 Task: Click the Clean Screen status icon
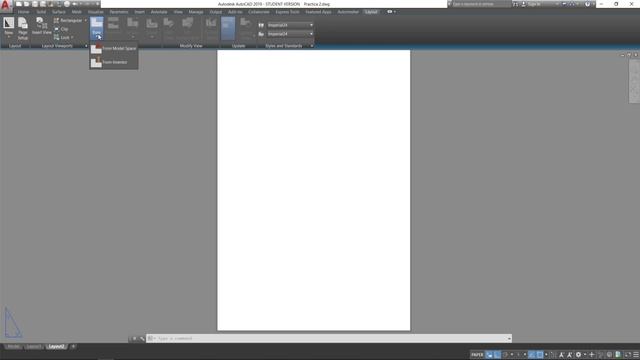click(627, 355)
